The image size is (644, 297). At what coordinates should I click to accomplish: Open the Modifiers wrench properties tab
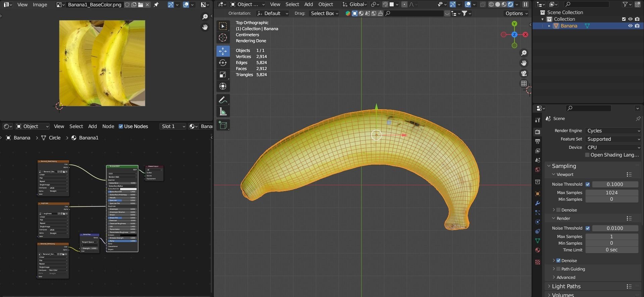coord(538,203)
